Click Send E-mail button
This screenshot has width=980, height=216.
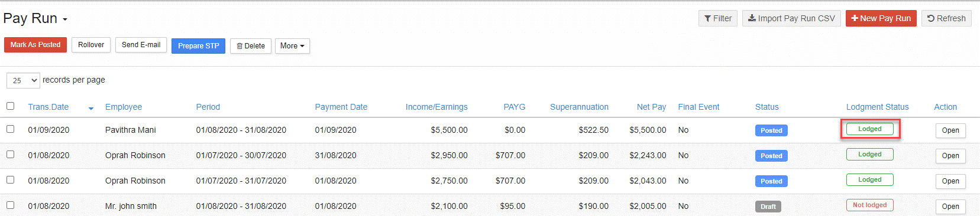141,45
